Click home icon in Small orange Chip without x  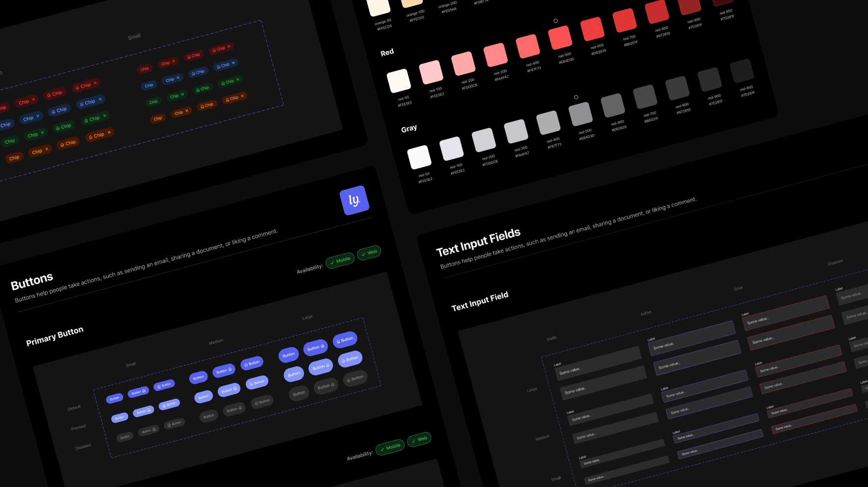pyautogui.click(x=203, y=106)
